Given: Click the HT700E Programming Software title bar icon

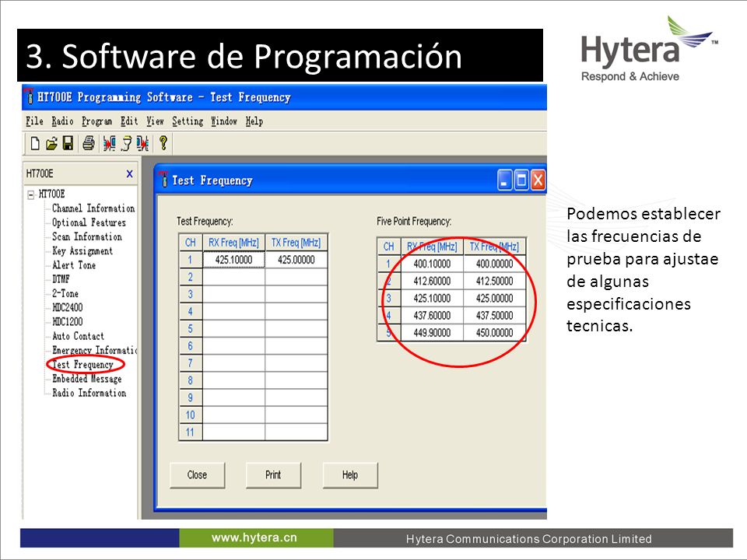Looking at the screenshot, I should coord(30,96).
